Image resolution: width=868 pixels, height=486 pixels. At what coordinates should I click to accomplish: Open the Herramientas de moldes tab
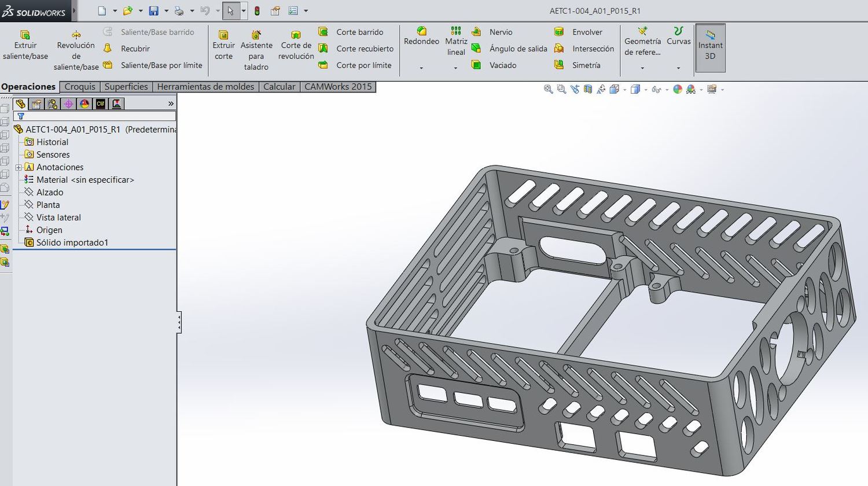coord(205,87)
